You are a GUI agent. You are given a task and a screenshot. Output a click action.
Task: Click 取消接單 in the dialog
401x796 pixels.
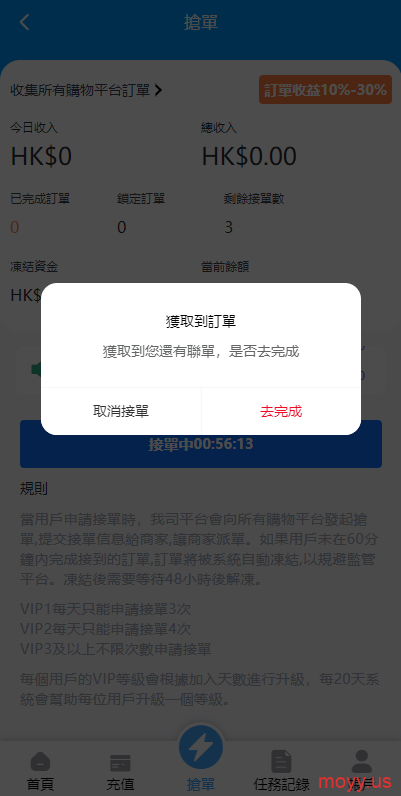[121, 411]
